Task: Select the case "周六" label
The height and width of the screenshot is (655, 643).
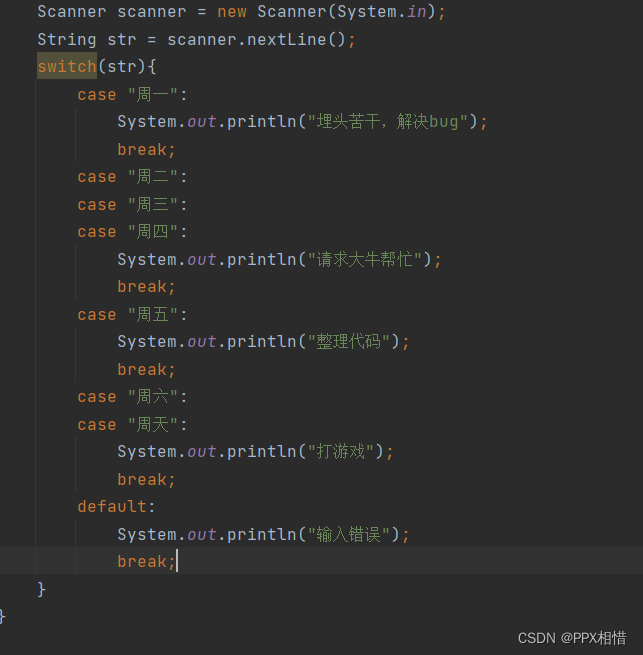Action: [x=132, y=396]
